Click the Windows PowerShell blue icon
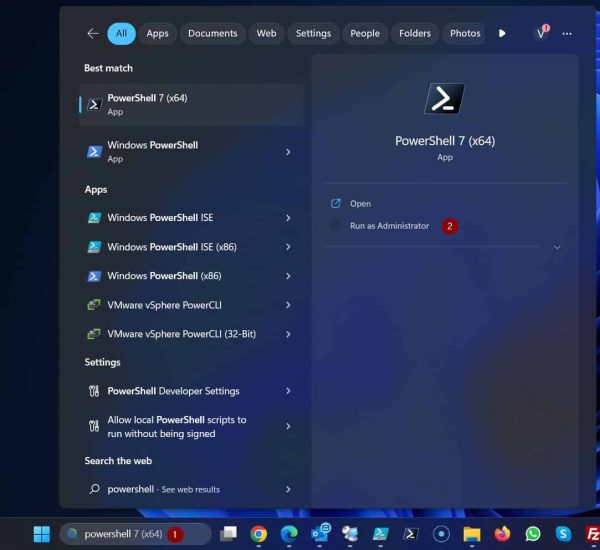Image resolution: width=600 pixels, height=550 pixels. point(95,152)
